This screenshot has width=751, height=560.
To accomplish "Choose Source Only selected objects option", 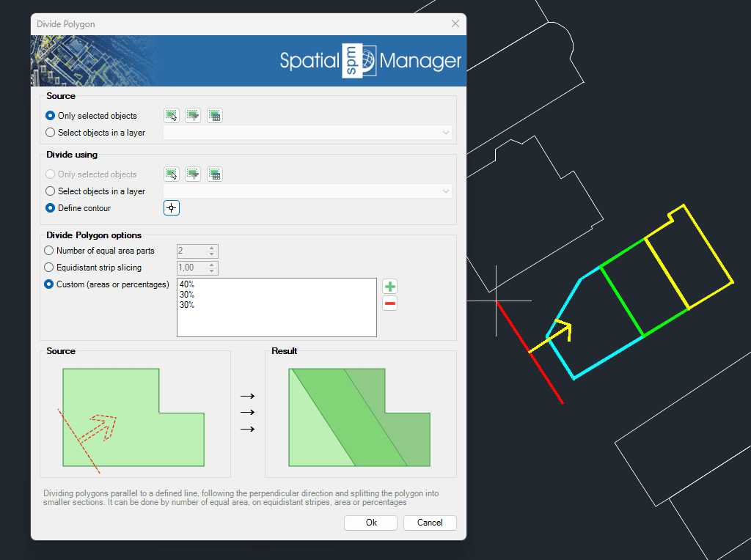I will 91,116.
